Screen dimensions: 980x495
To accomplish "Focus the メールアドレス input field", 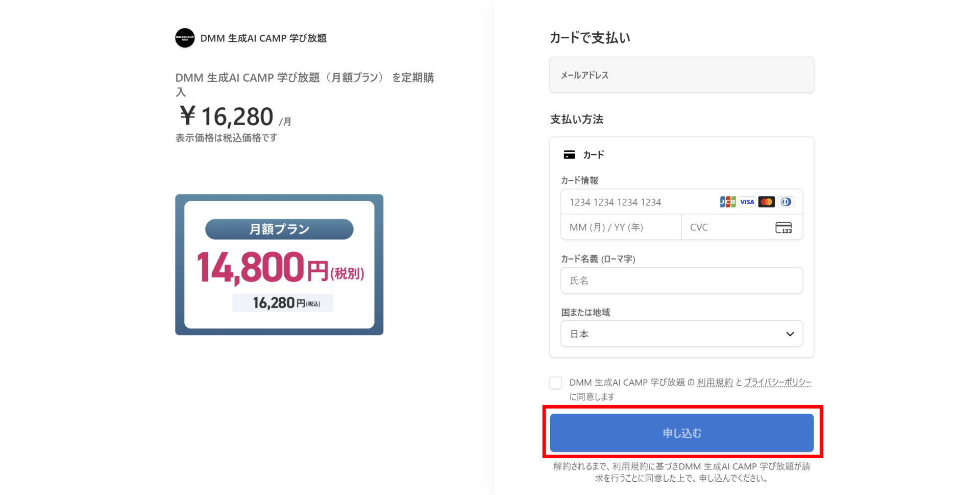I will pyautogui.click(x=681, y=75).
